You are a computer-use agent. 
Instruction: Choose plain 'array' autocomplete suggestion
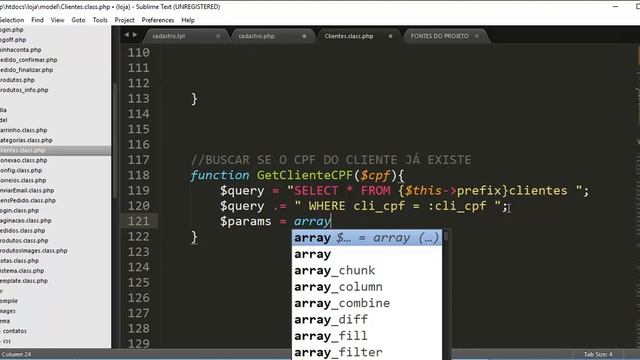[367, 254]
